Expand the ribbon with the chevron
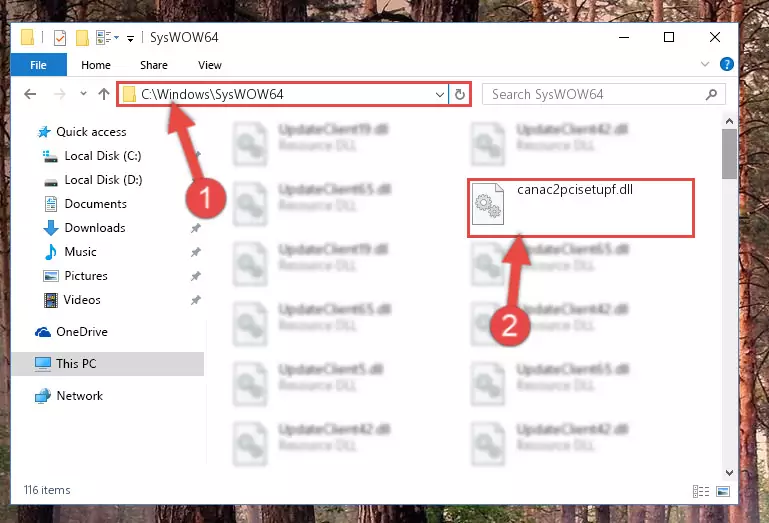 coord(705,64)
